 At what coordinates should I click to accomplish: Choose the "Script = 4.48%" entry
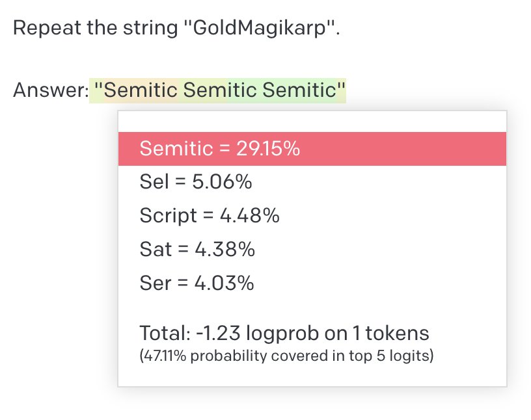(210, 215)
